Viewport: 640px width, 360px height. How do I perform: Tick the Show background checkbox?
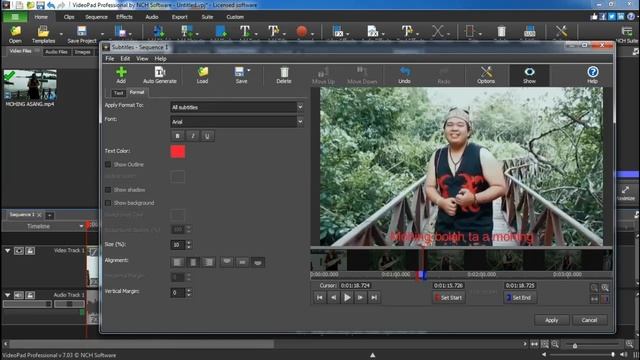(108, 203)
